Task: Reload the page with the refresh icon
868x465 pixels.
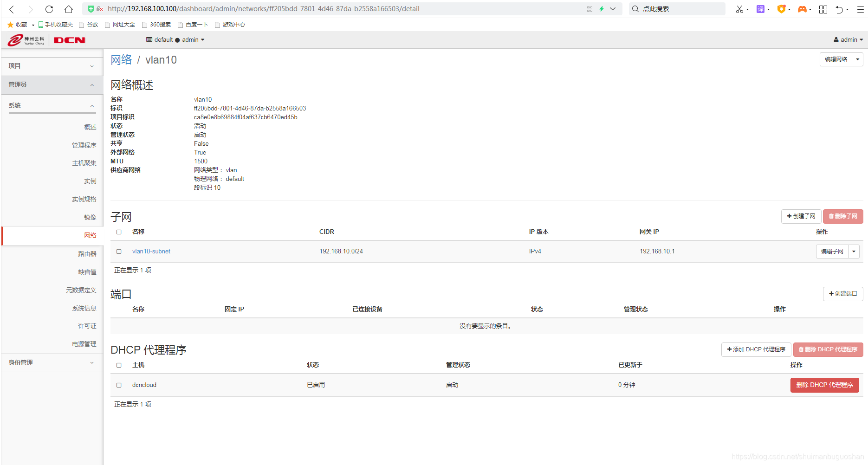Action: 49,9
